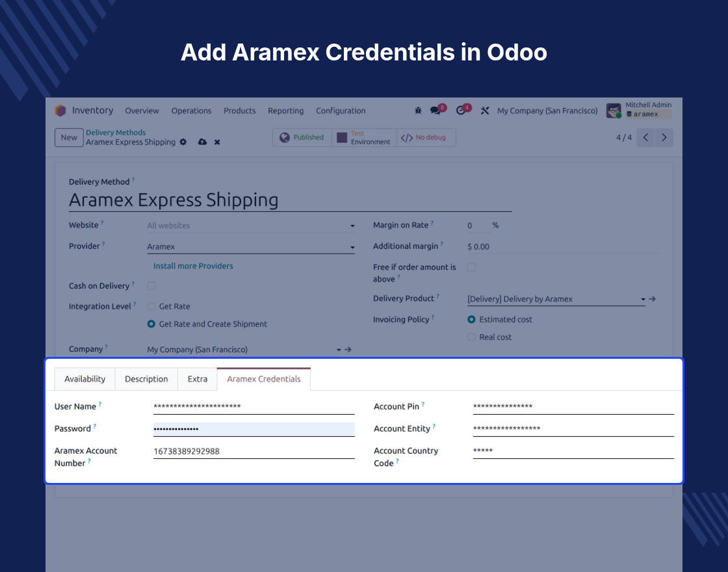Click the Published globe icon
The height and width of the screenshot is (572, 728).
[x=284, y=137]
